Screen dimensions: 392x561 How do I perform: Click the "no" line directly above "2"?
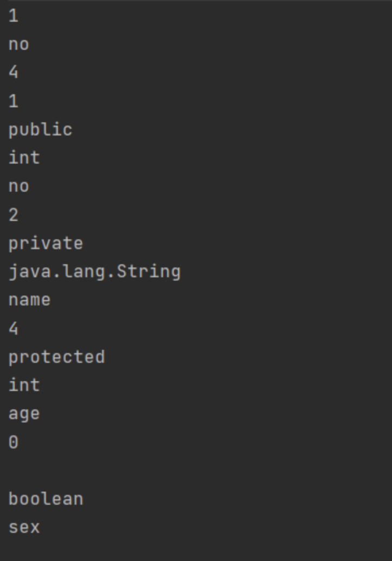[18, 187]
